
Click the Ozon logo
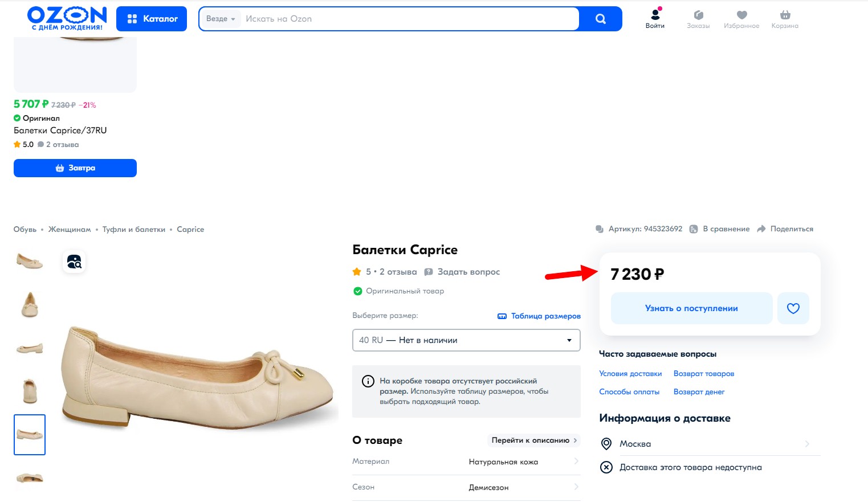67,18
